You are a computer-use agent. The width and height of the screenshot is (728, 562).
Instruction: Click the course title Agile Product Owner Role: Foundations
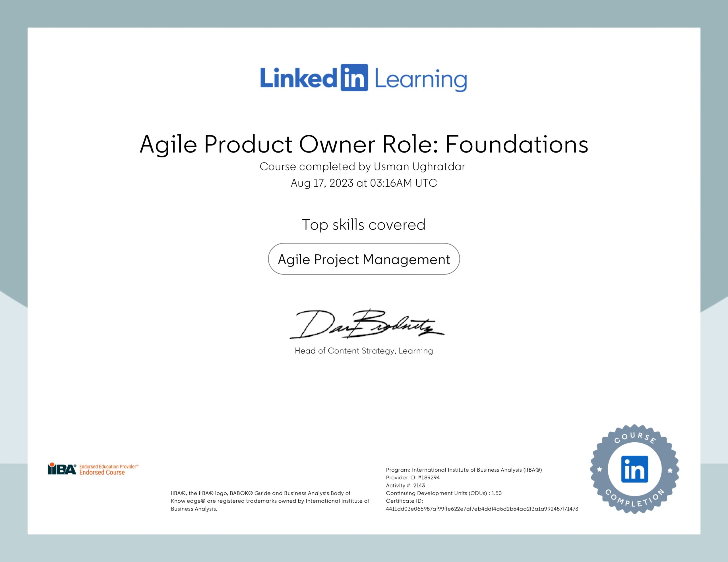click(364, 145)
